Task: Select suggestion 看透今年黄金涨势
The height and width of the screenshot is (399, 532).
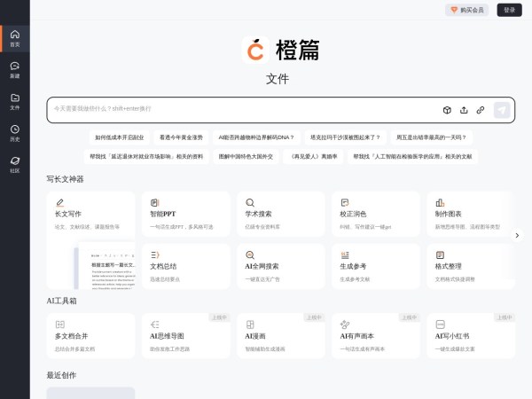Action: coord(181,137)
